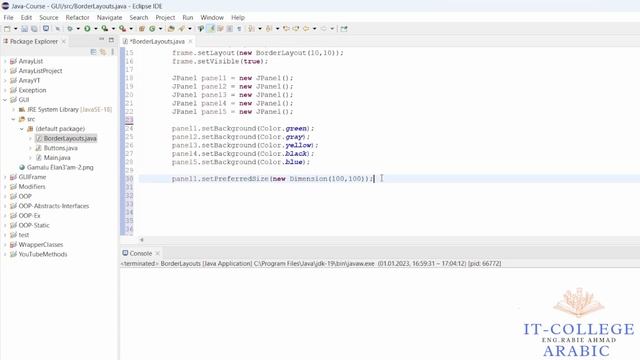640x360 pixels.
Task: Collapse All in Package Explorer toolbar
Action: [x=93, y=52]
